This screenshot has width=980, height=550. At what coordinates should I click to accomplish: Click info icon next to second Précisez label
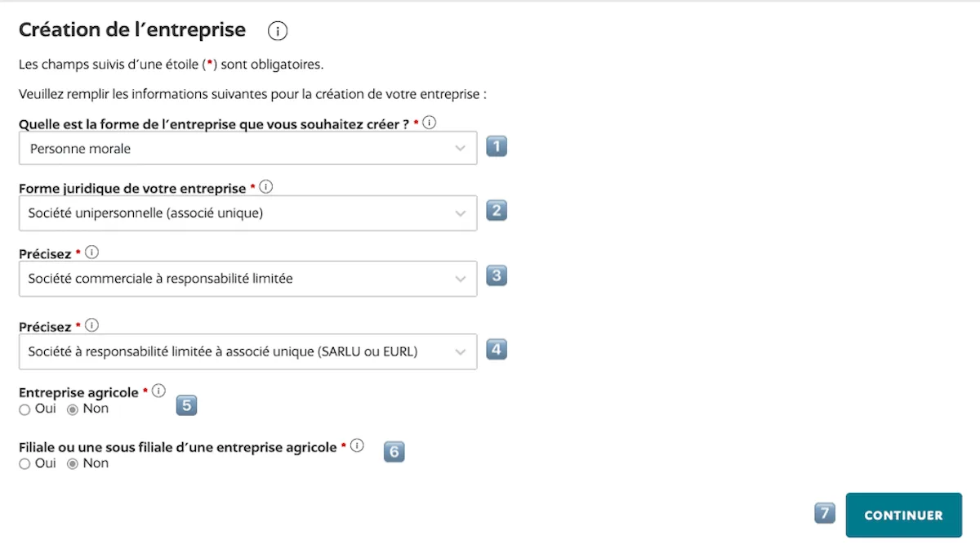pyautogui.click(x=91, y=325)
